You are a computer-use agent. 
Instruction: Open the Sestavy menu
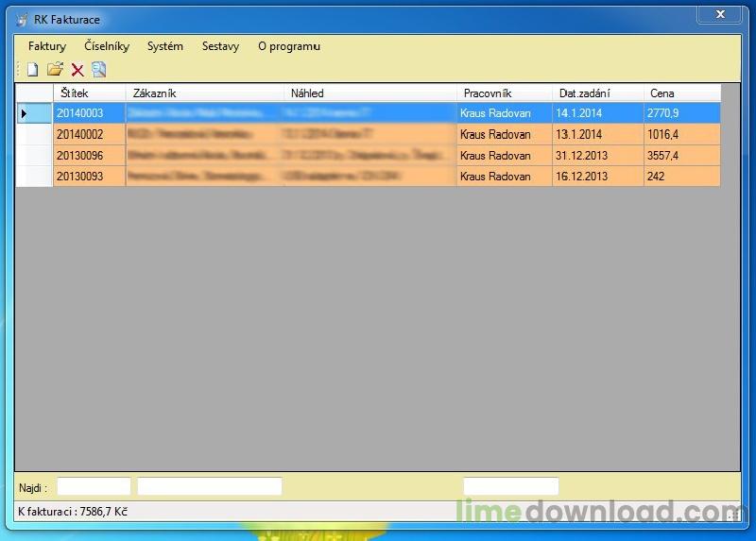[220, 46]
